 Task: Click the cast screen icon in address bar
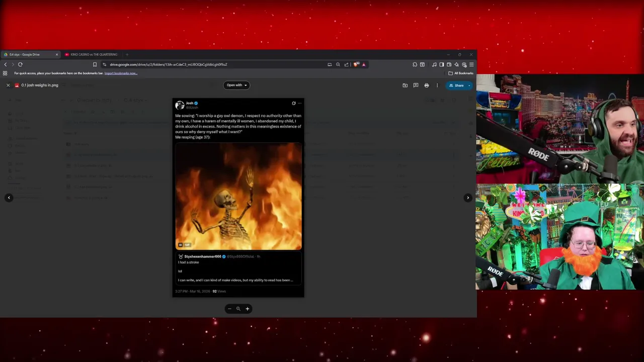tap(330, 64)
